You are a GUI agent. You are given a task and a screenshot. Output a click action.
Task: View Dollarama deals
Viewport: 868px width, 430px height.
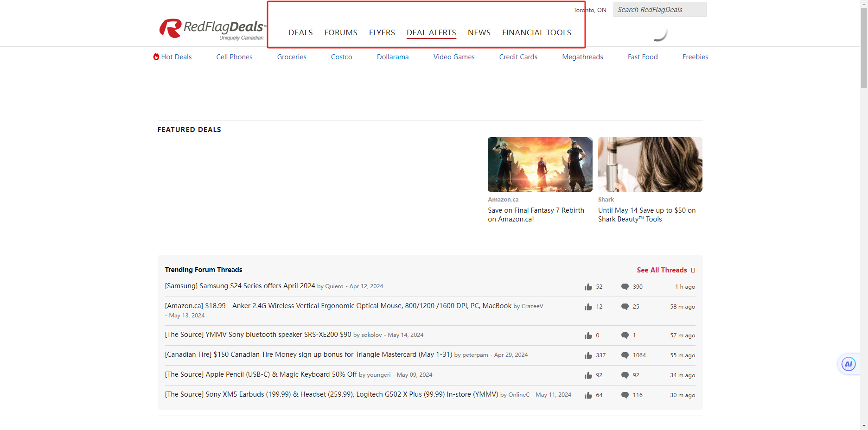click(x=393, y=57)
